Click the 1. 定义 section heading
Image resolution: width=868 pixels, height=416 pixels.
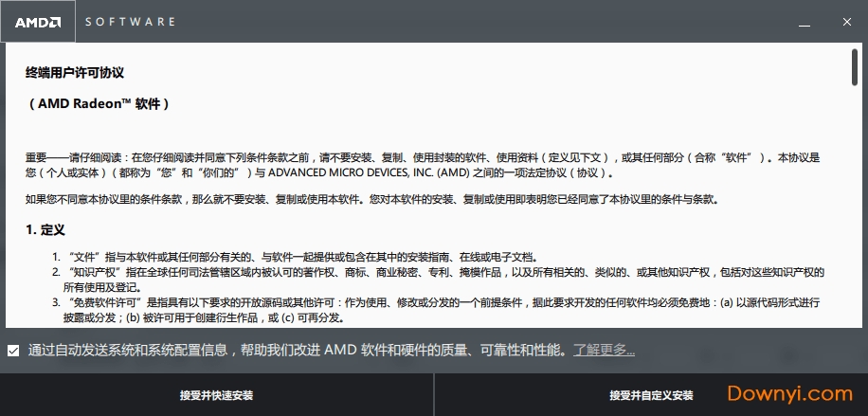(x=45, y=230)
